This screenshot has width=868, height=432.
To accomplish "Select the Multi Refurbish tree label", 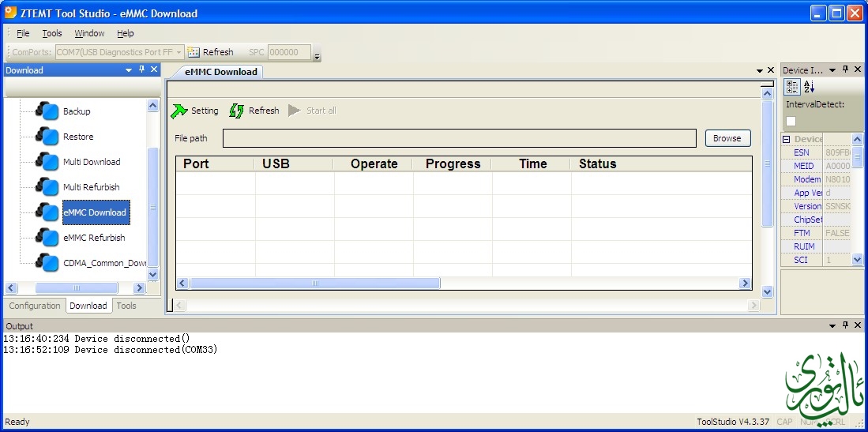I will click(92, 187).
